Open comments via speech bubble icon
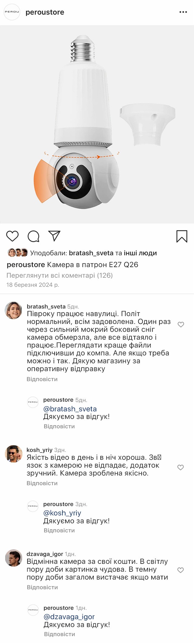 (x=33, y=236)
